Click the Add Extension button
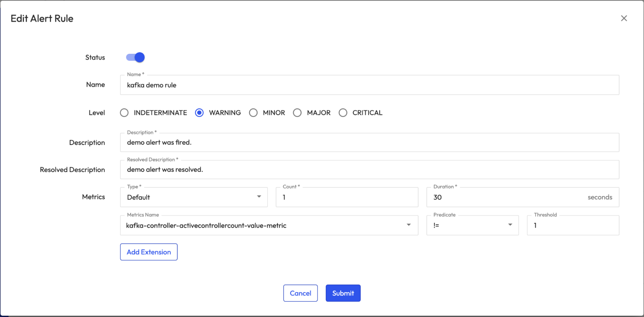Viewport: 644px width, 317px height. (x=149, y=252)
